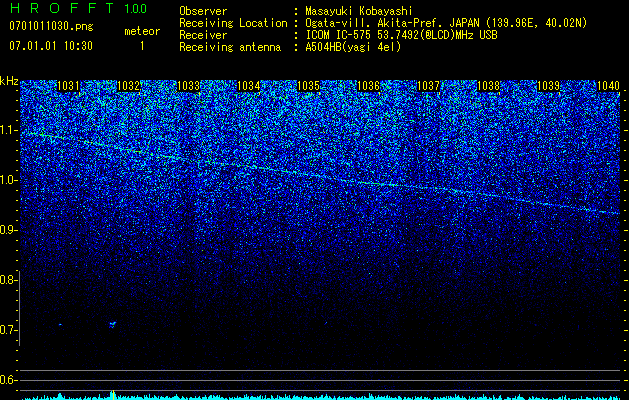Click the 0.9 kHz frequency axis label
629x400 pixels.
coord(8,230)
